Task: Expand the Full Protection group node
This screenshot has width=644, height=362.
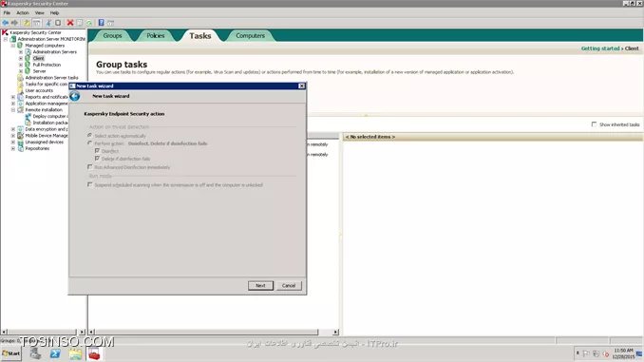Action: [x=21, y=65]
